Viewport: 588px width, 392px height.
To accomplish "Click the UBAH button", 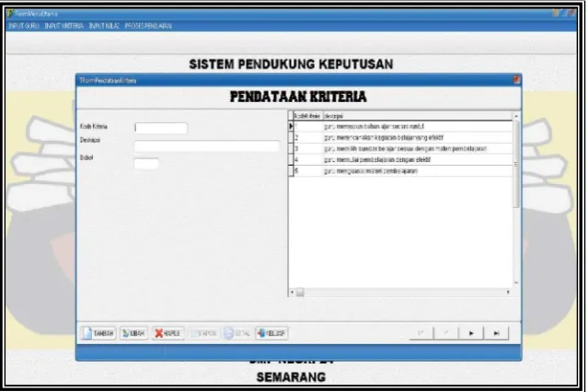I will pyautogui.click(x=133, y=333).
